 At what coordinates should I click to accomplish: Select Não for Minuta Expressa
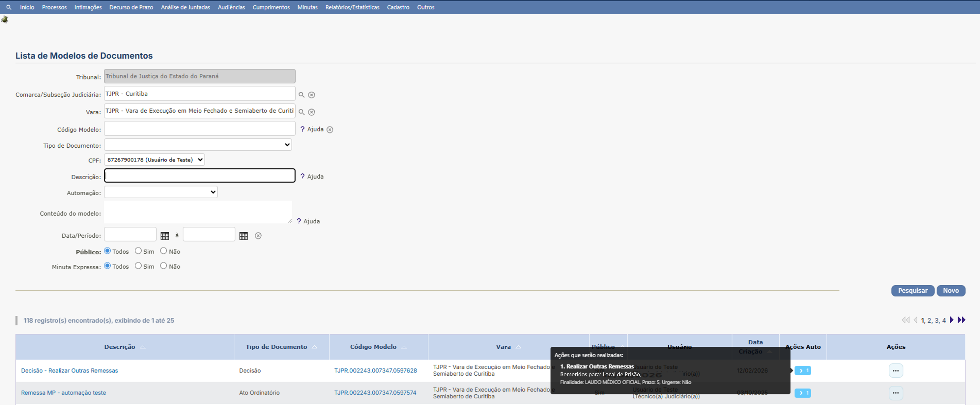(163, 266)
